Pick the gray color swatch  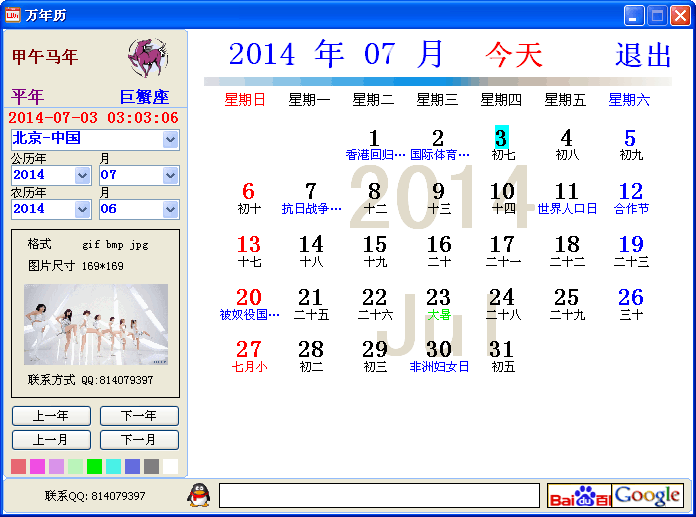151,466
